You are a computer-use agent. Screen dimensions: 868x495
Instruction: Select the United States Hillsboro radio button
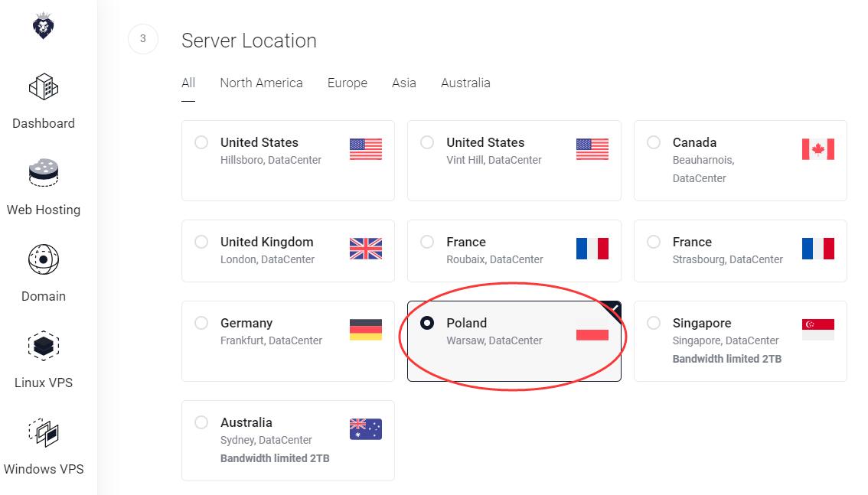(201, 142)
